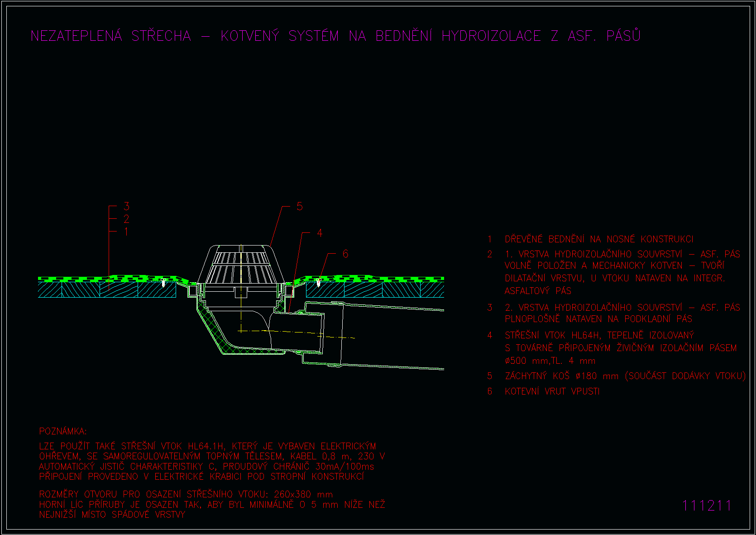Click the dome-shaped leaf guard basket in the drawing
This screenshot has width=756, height=535.
(242, 264)
